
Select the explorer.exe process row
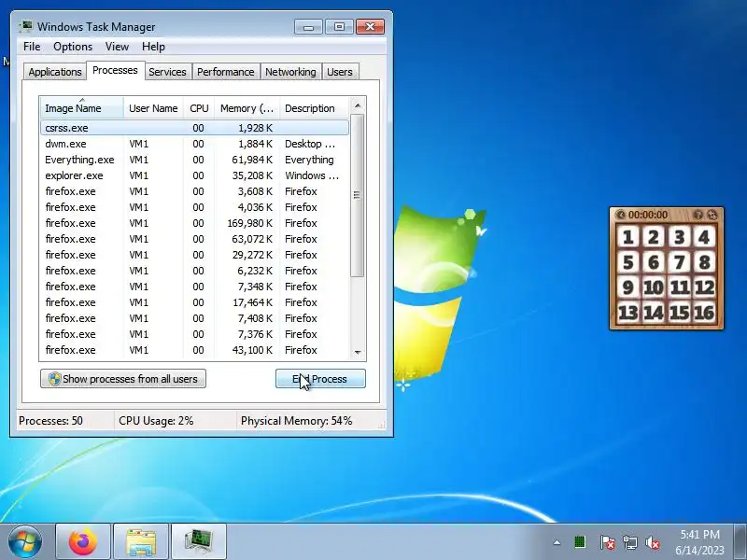(195, 175)
